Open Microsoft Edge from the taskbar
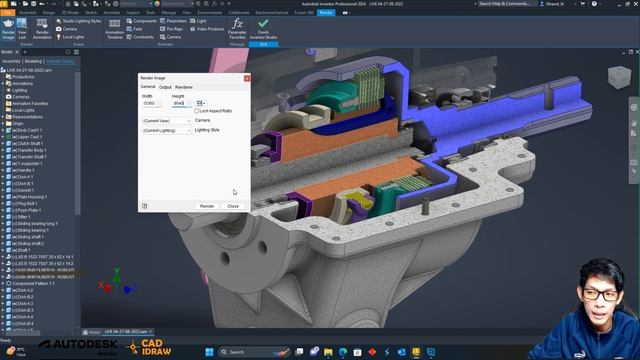 (x=343, y=352)
